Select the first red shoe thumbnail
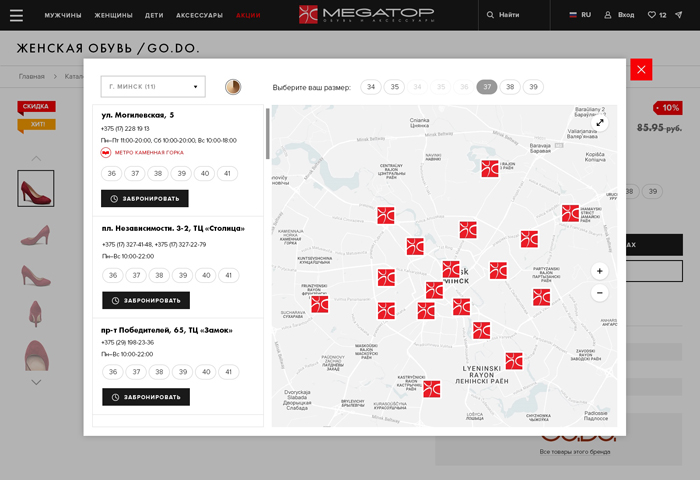Image resolution: width=700 pixels, height=480 pixels. click(36, 188)
